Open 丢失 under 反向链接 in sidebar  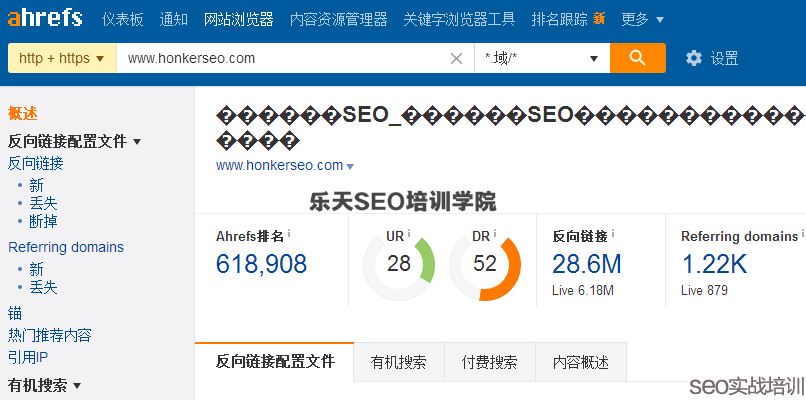pyautogui.click(x=43, y=204)
